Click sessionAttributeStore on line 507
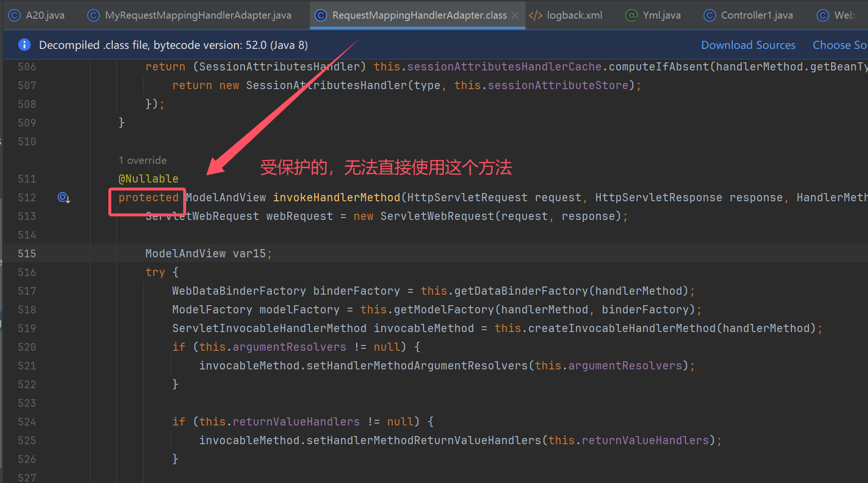 [x=558, y=85]
